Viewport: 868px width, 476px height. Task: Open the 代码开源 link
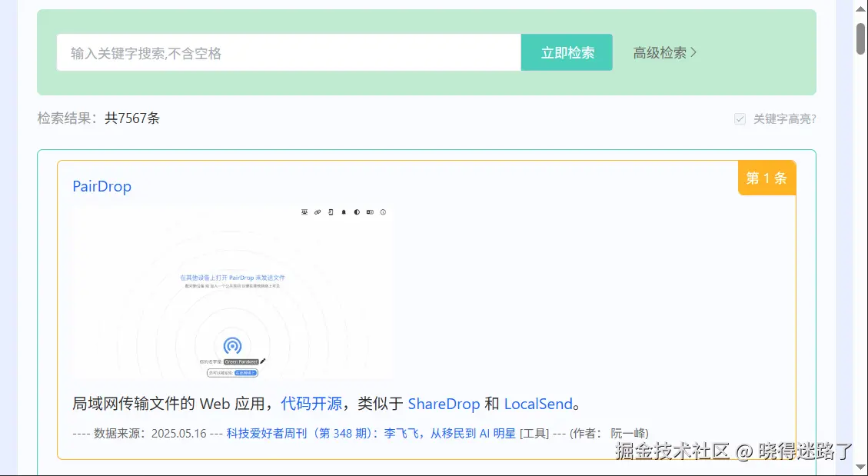tap(311, 404)
